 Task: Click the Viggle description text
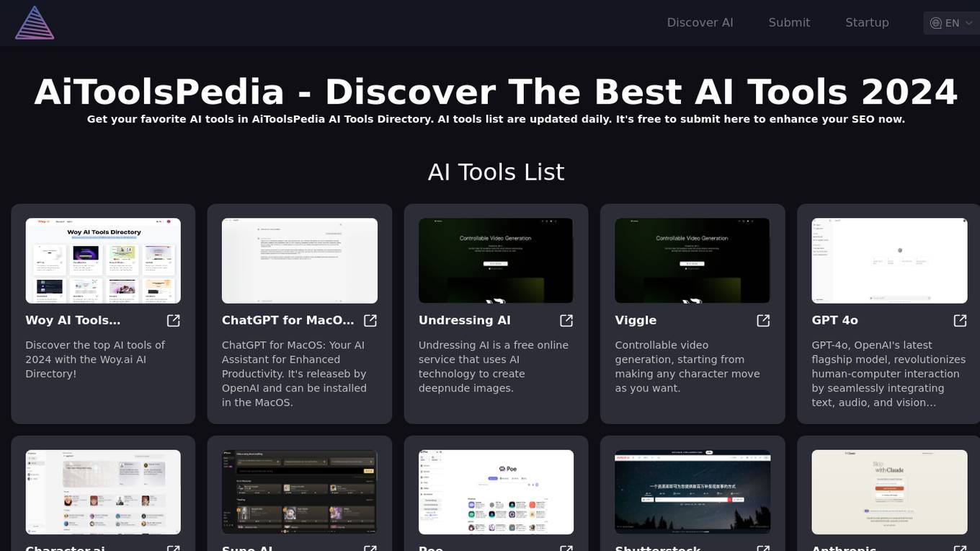coord(687,366)
